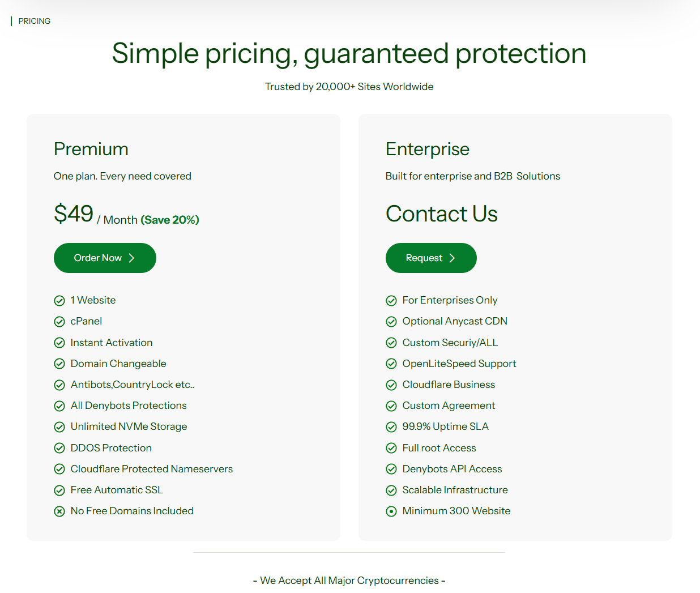Click the chevron arrow inside Order Now button

pos(131,258)
